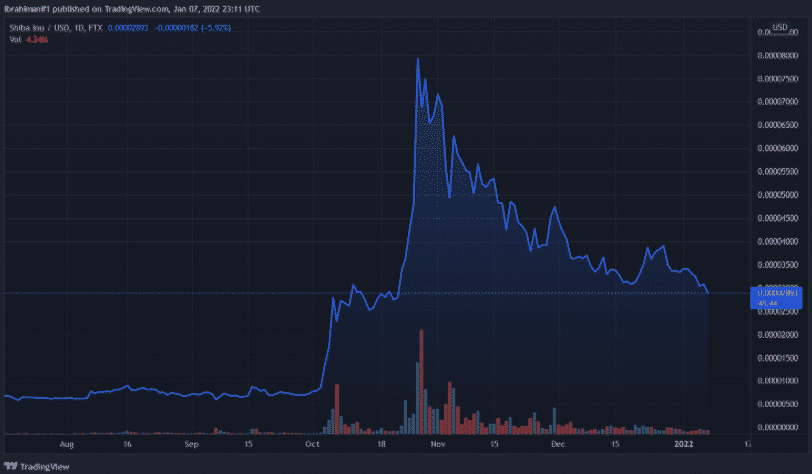
Task: Click the highest peak of the price line
Action: (x=417, y=59)
